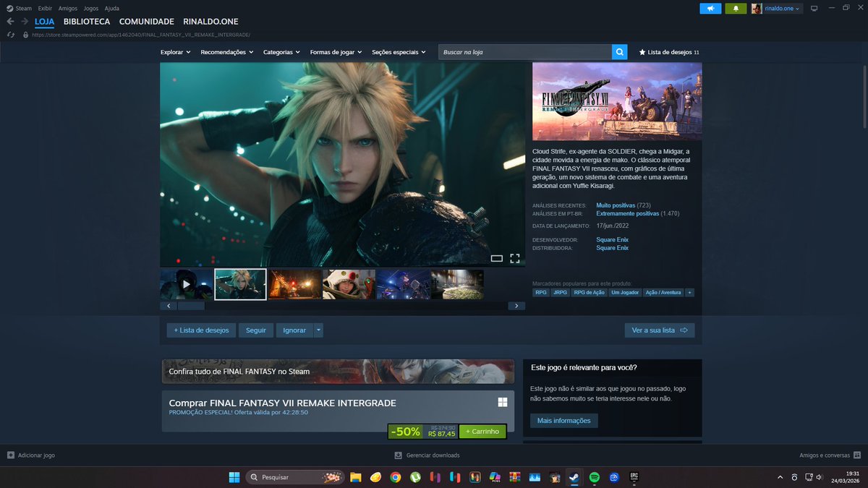Click the Um Jogador tag
The image size is (868, 488).
tap(625, 293)
